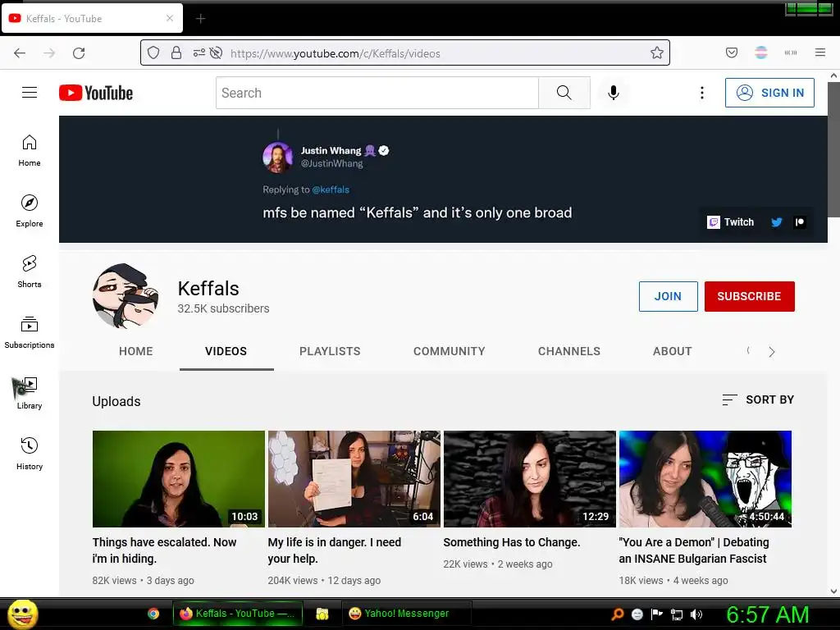Click the YouTube logo

96,93
